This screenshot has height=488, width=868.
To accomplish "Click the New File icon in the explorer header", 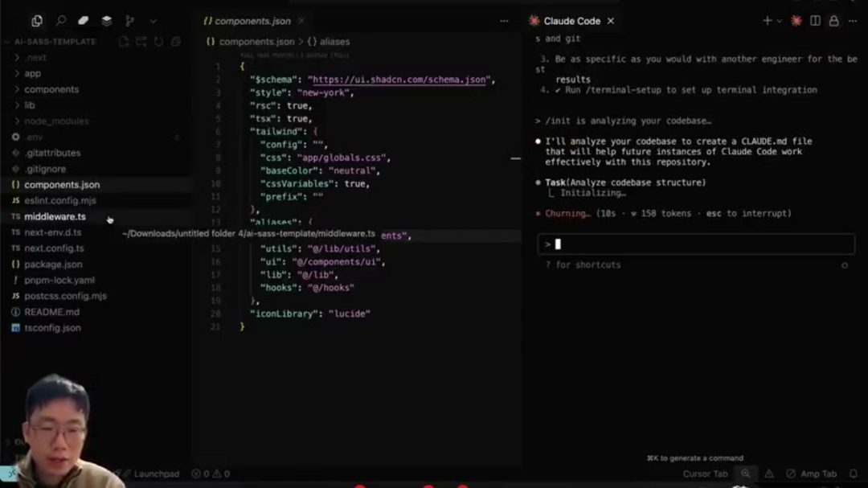I will click(x=124, y=42).
